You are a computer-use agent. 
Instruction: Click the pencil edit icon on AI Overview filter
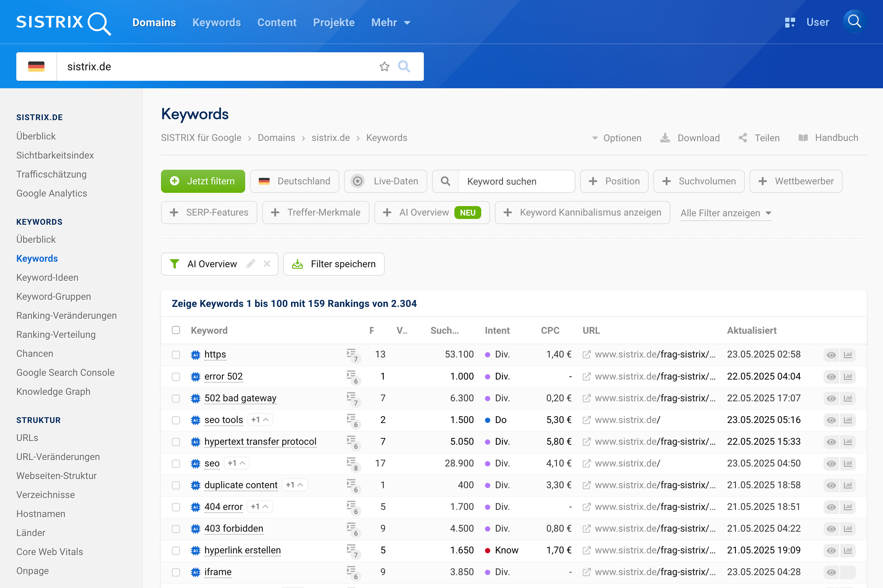251,264
